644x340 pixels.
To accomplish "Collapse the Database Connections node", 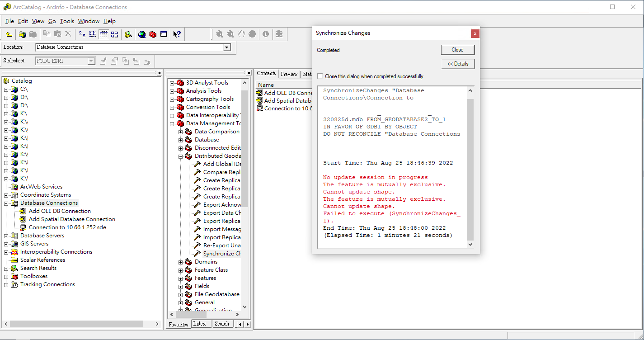I will point(6,203).
